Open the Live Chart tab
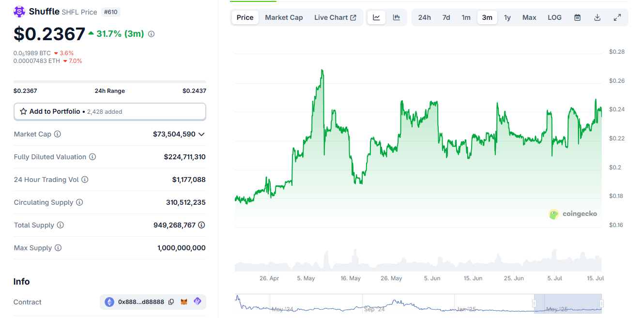The width and height of the screenshot is (644, 318). [335, 17]
